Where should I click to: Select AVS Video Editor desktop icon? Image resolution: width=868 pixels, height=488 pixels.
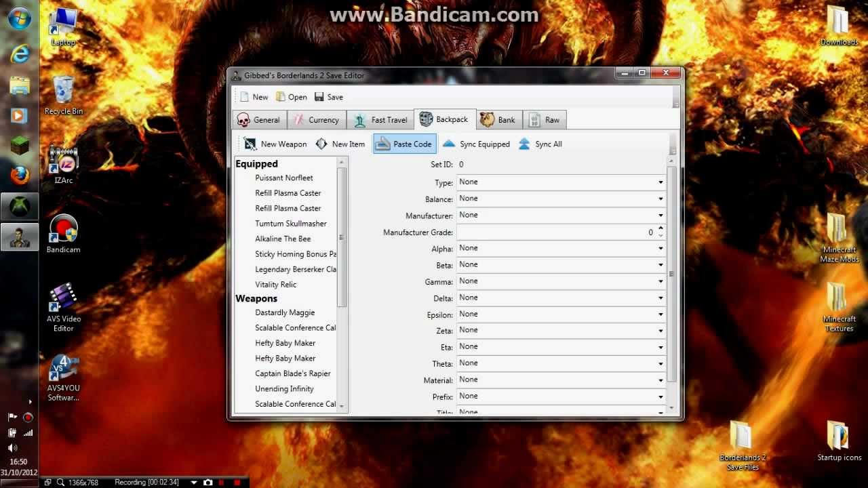pyautogui.click(x=64, y=308)
